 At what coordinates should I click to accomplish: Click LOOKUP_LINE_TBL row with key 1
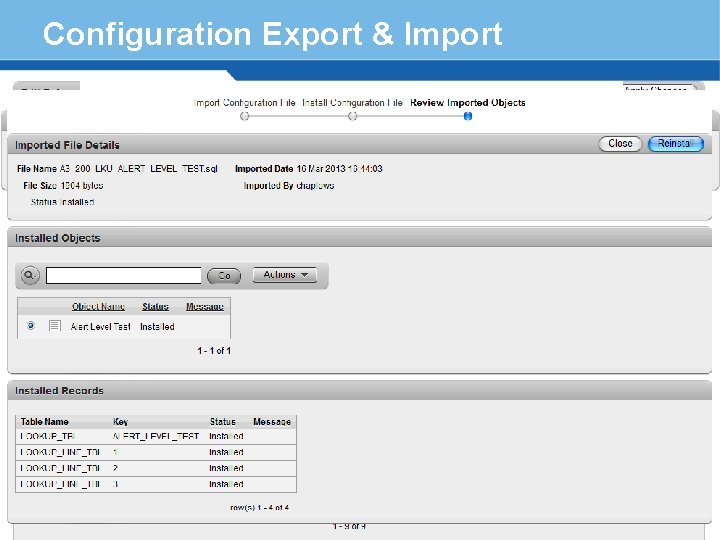click(x=156, y=452)
